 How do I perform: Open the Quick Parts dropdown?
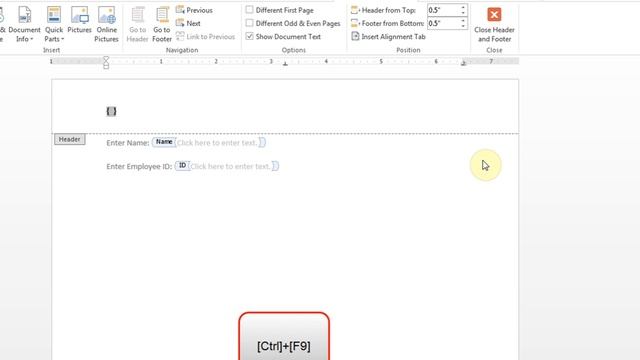click(54, 24)
